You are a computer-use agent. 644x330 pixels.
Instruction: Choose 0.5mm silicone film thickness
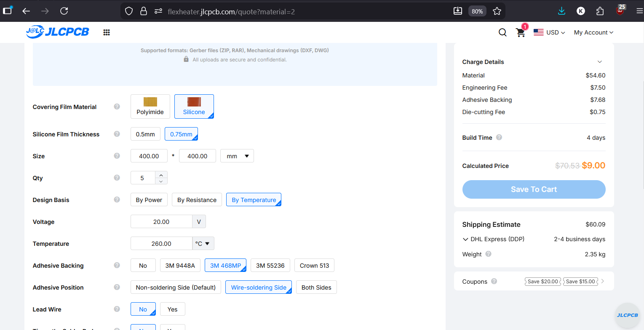point(145,134)
